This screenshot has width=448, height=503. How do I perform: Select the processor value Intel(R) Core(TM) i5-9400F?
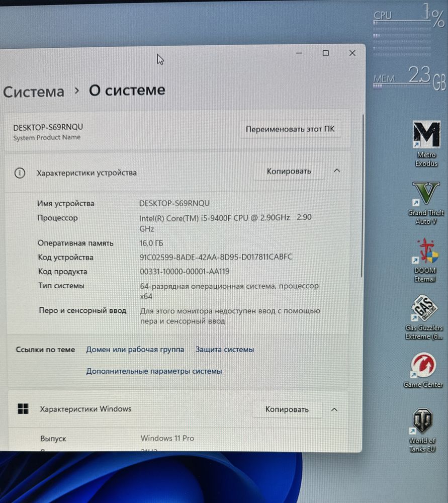(x=225, y=223)
